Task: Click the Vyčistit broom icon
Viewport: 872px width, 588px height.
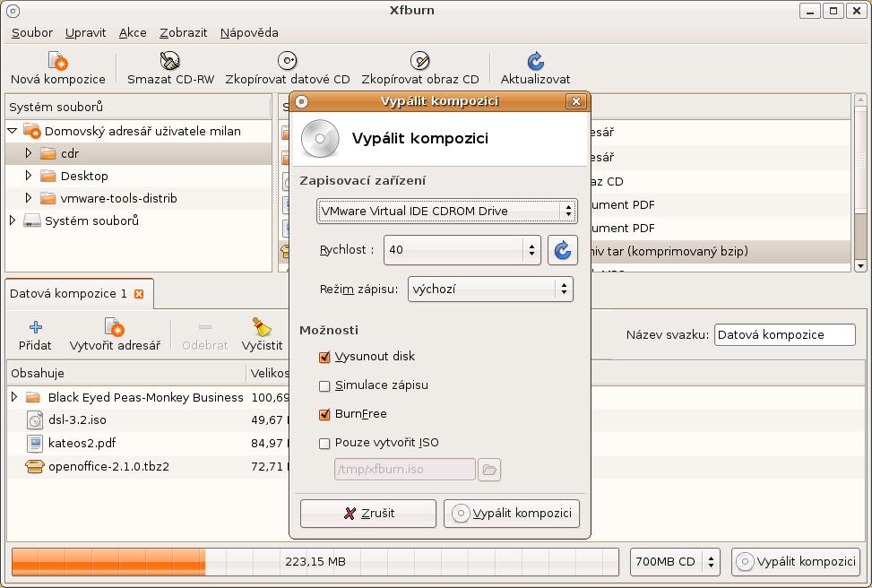Action: click(262, 327)
